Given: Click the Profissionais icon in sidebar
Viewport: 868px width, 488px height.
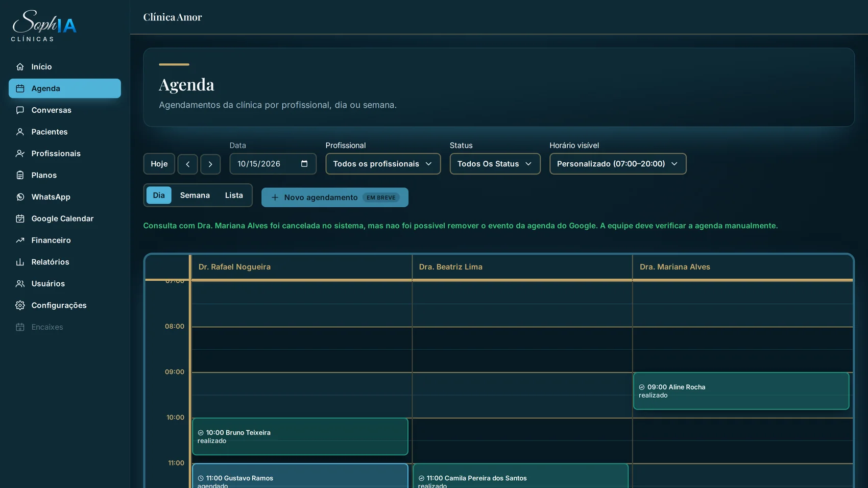Looking at the screenshot, I should (20, 154).
